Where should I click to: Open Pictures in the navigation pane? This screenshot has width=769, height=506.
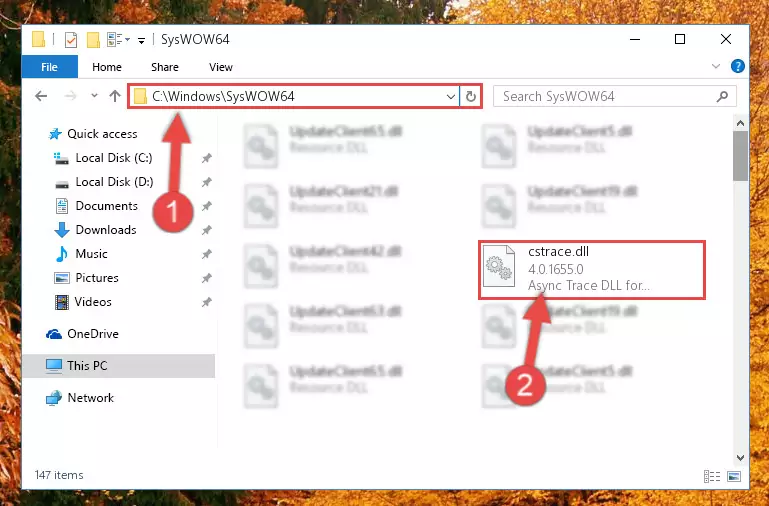(97, 278)
